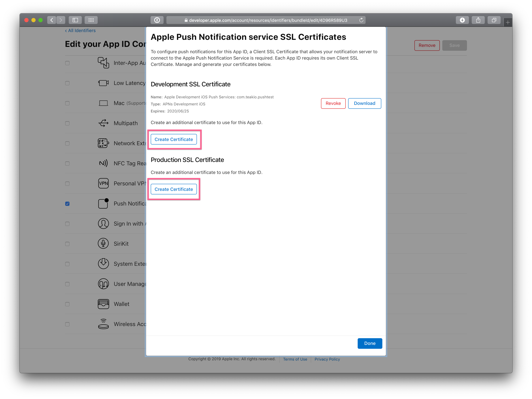This screenshot has height=399, width=532.
Task: Open the Share sheet icon
Action: point(478,20)
